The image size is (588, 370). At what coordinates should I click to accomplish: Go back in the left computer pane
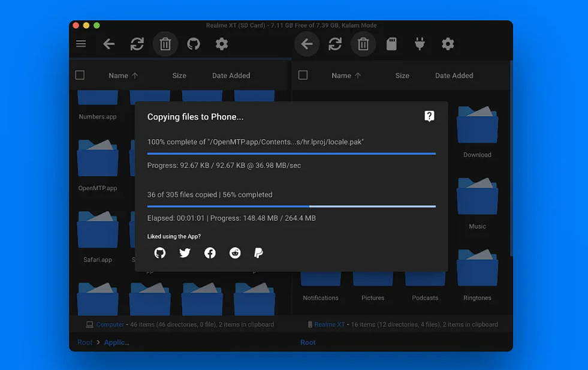pos(108,44)
